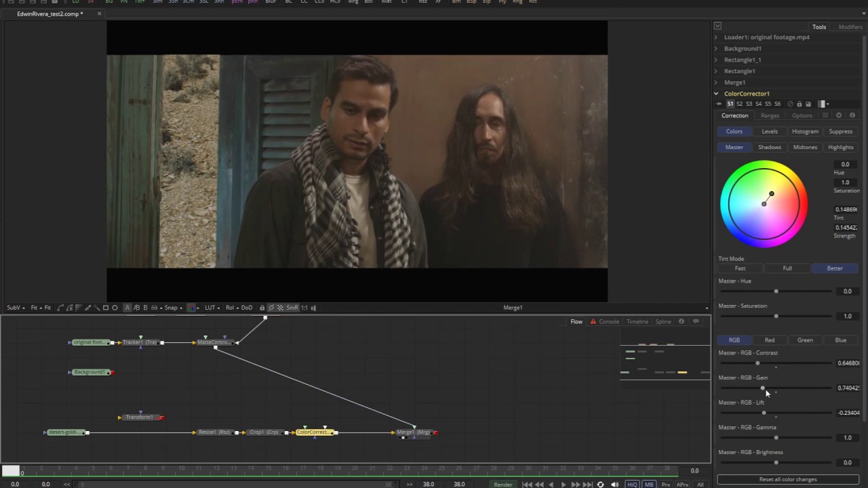Click the color wheel tint picker
This screenshot has width=868, height=488.
[771, 195]
